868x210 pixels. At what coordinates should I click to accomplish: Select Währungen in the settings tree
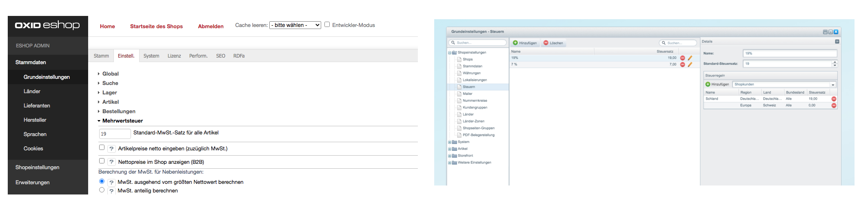click(x=471, y=73)
